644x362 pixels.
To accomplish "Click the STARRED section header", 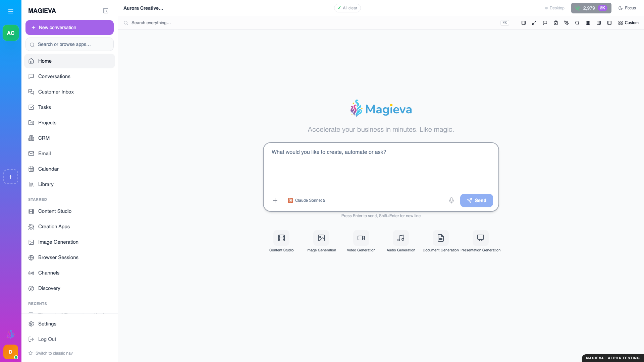I will (x=38, y=199).
